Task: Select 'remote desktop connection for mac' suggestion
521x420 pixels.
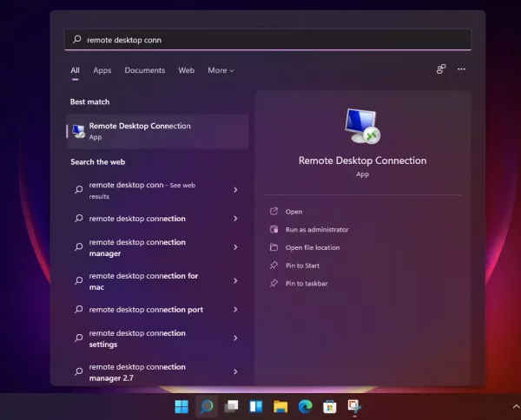Action: pyautogui.click(x=143, y=281)
